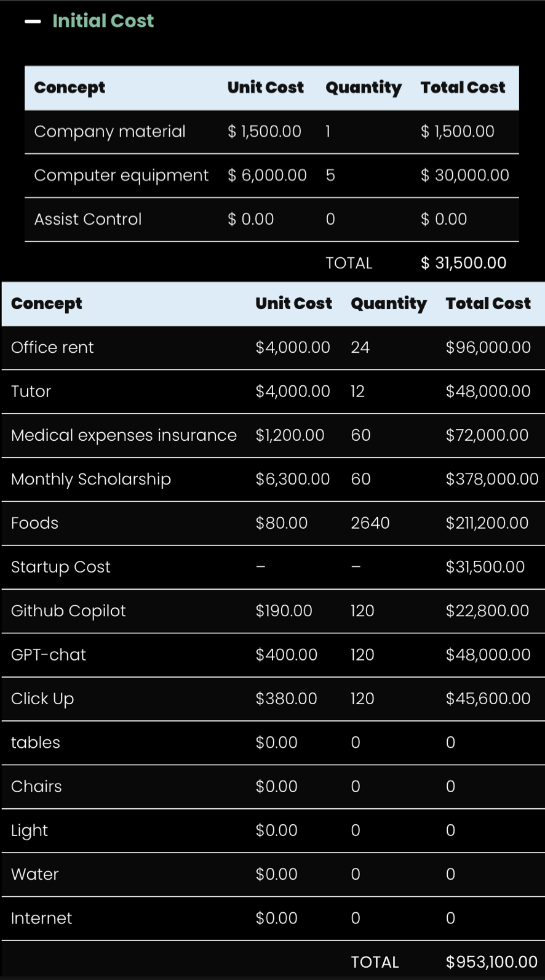
Task: Click the Water concept cell
Action: (35, 874)
